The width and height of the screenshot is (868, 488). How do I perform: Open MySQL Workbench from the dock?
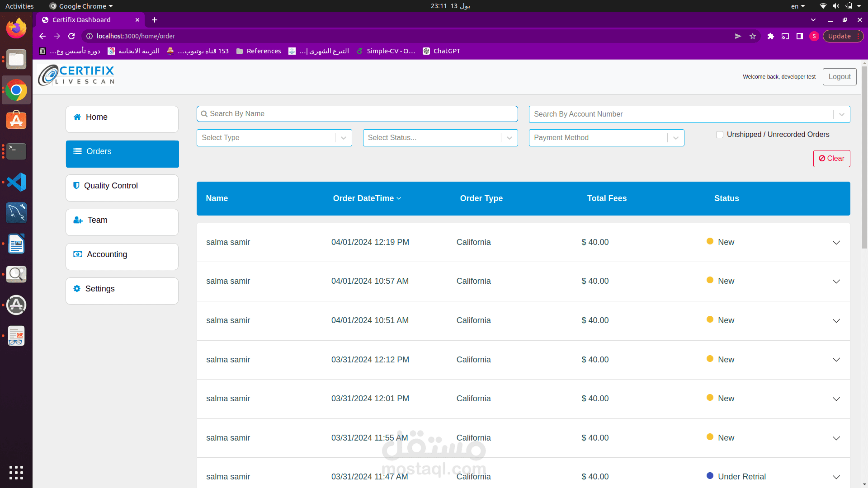(16, 213)
